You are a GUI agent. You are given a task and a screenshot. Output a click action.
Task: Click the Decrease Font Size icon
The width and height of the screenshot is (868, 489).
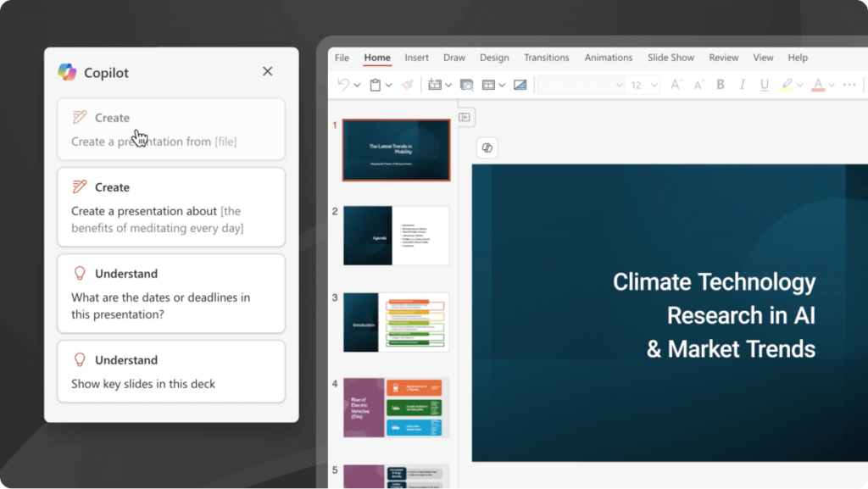[698, 85]
